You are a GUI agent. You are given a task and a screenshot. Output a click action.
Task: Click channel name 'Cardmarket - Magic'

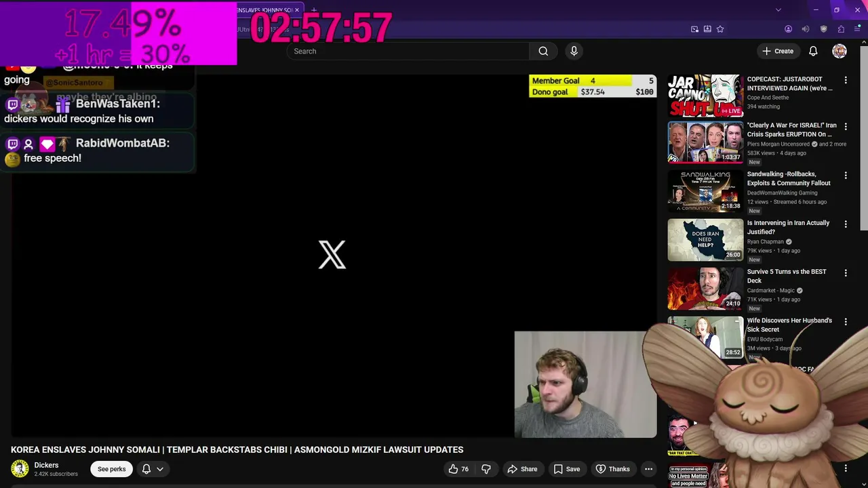pos(771,290)
